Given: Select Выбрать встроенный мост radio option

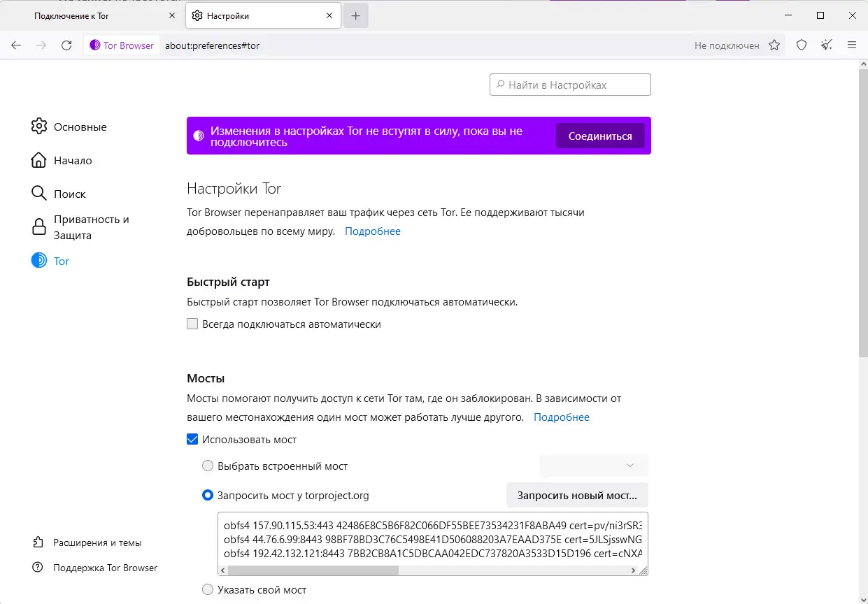Looking at the screenshot, I should [x=208, y=465].
